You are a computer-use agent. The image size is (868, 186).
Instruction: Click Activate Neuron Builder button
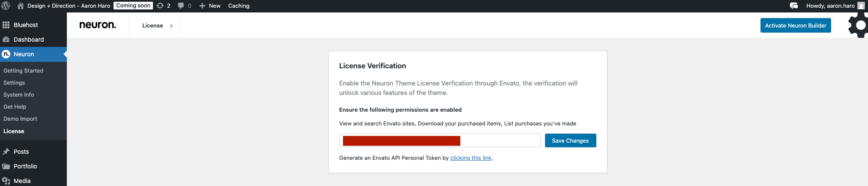[796, 25]
